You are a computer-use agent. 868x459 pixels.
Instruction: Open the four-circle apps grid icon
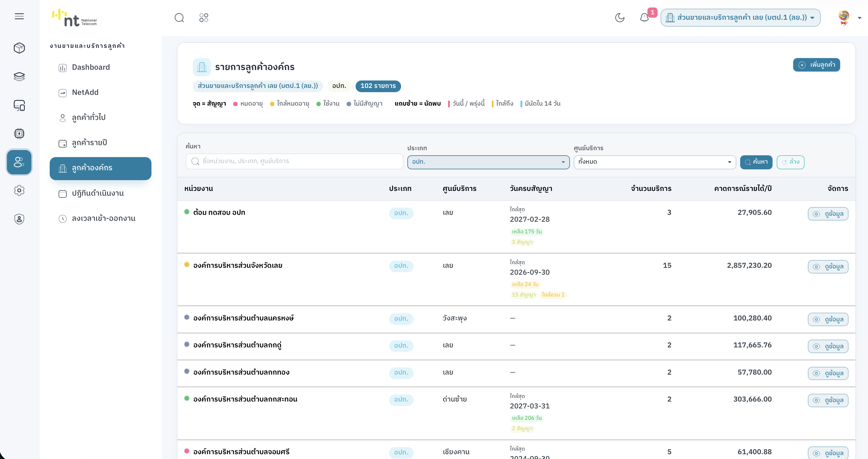click(x=204, y=18)
